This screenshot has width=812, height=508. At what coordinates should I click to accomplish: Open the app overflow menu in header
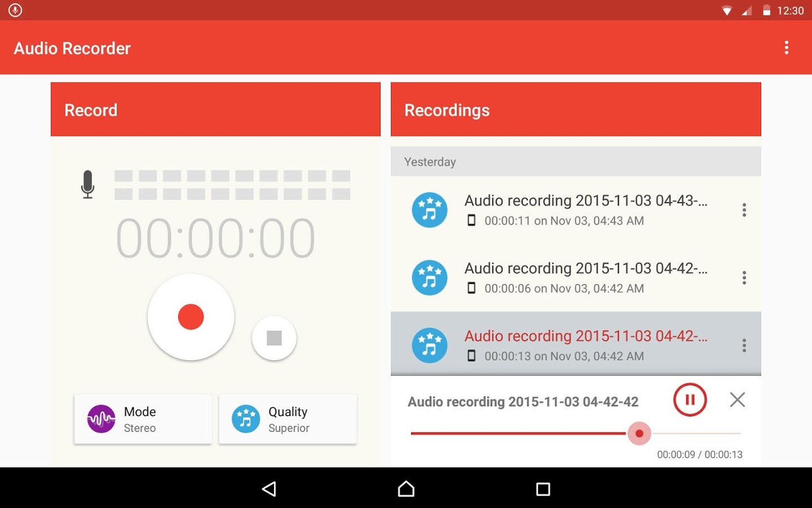click(786, 47)
